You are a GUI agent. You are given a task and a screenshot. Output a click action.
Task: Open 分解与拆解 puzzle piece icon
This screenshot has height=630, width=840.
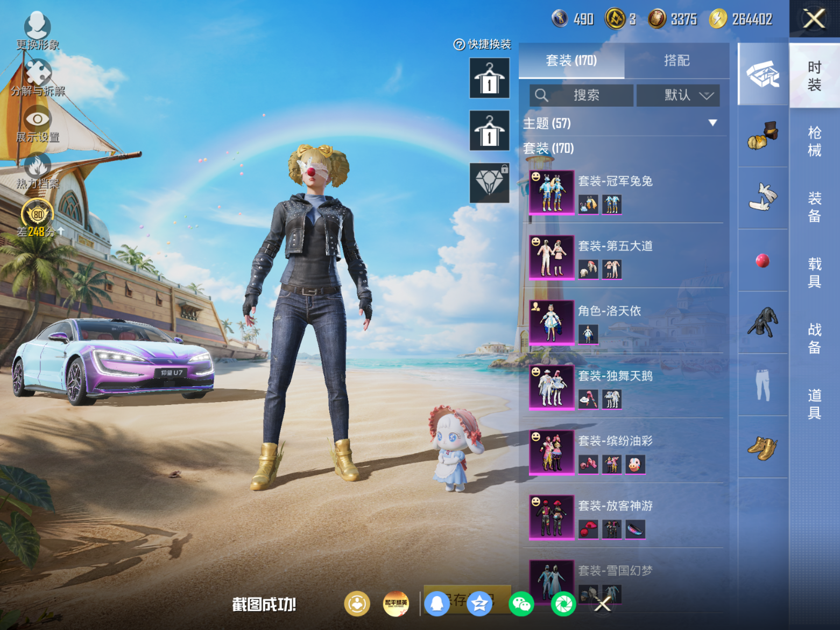tap(38, 72)
